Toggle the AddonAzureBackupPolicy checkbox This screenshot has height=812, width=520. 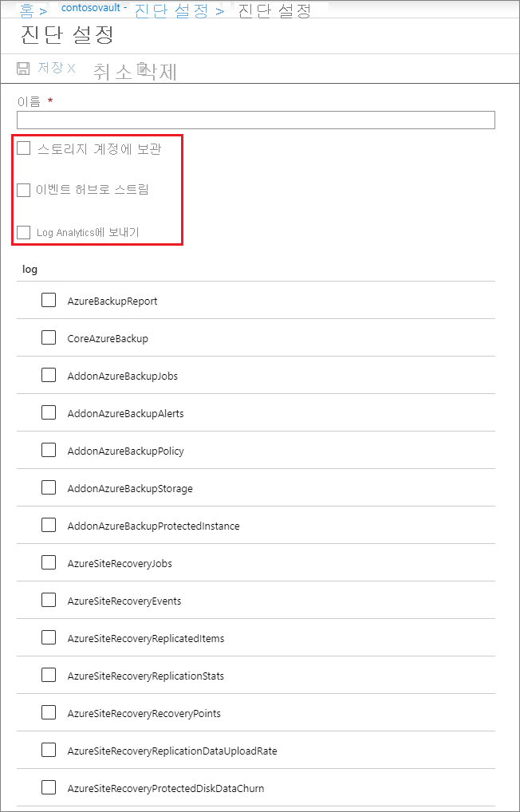tap(49, 450)
